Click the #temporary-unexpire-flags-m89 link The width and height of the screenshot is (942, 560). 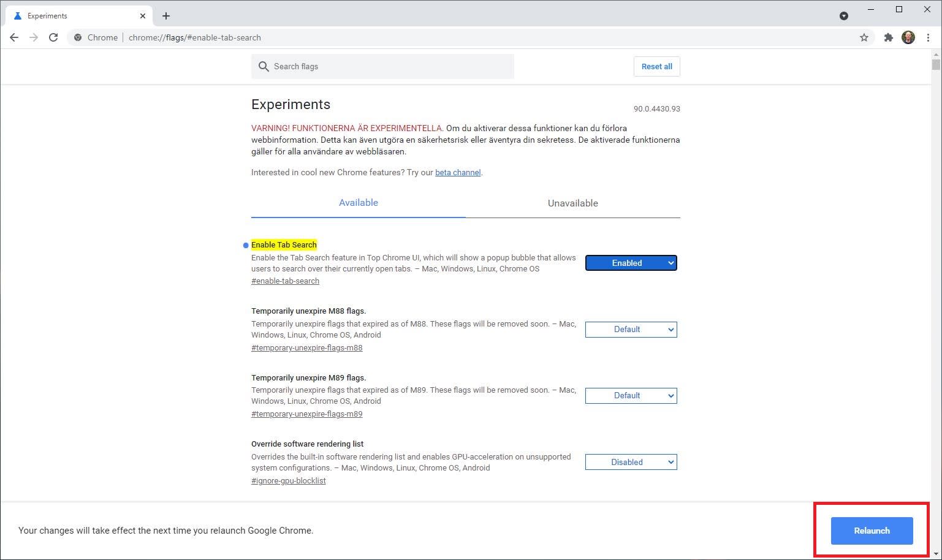pos(306,414)
